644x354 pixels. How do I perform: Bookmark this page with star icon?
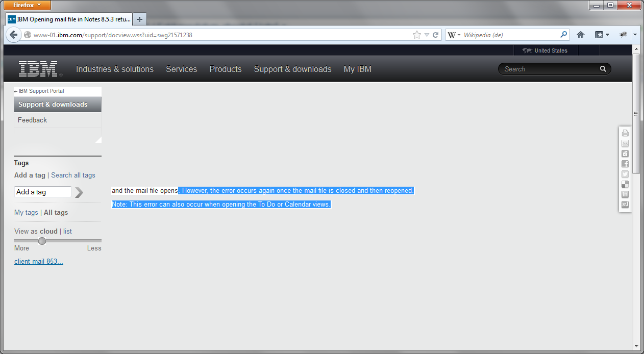417,35
